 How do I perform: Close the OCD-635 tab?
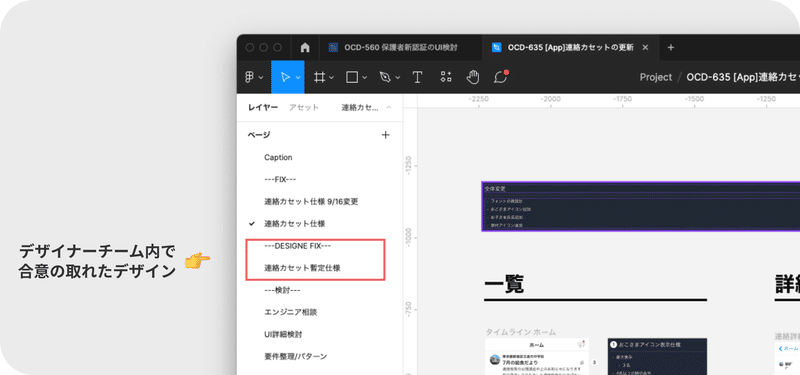tap(645, 47)
